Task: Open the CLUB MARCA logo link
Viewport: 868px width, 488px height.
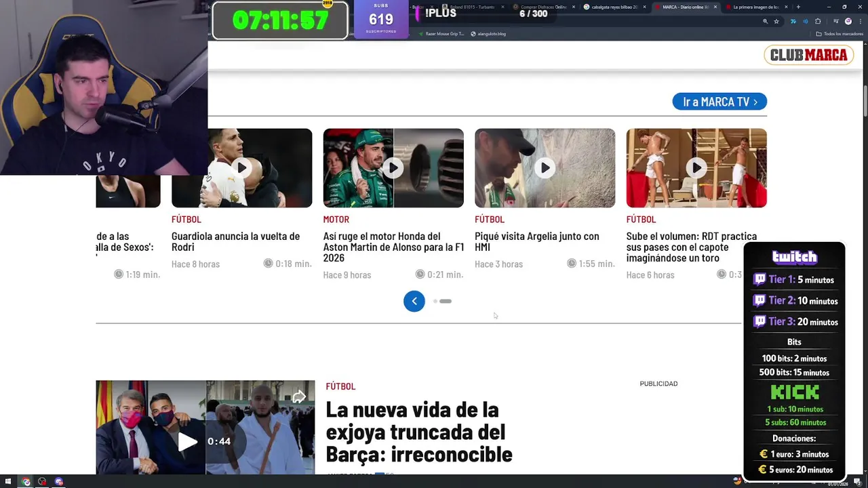Action: point(808,55)
